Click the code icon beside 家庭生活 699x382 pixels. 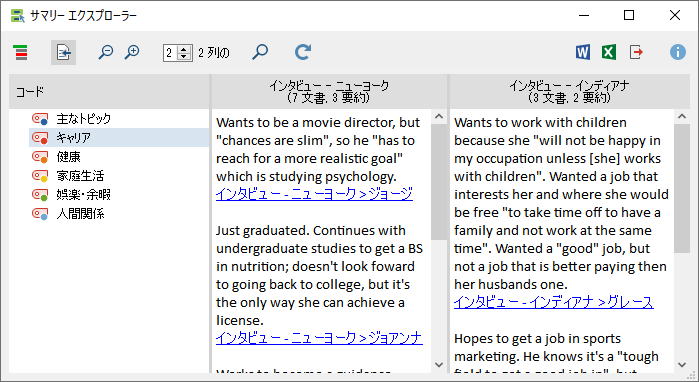coord(40,176)
